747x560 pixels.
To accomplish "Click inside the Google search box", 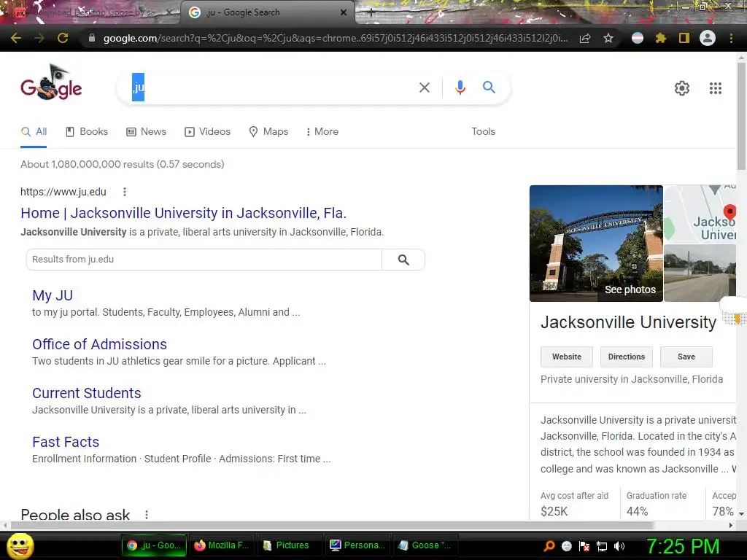I will tap(273, 87).
